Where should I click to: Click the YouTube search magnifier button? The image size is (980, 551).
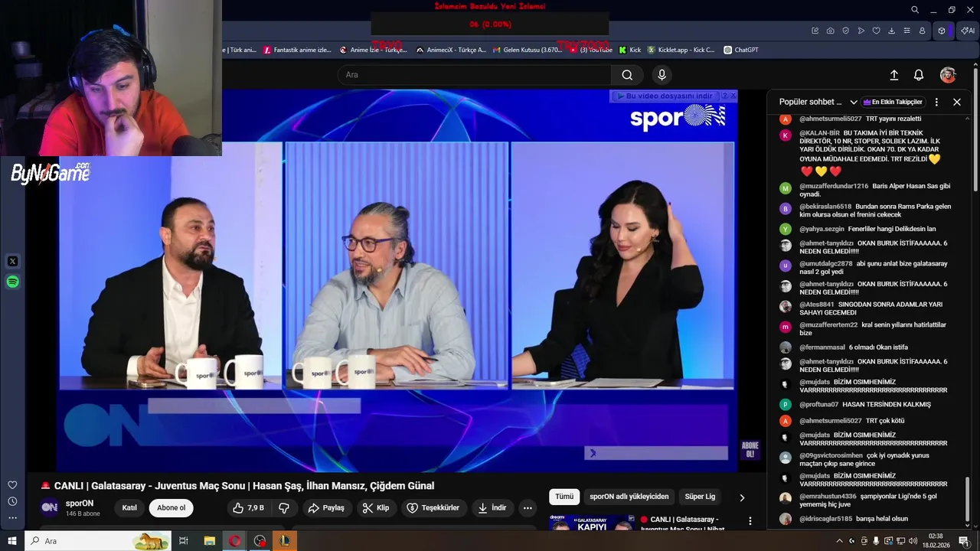pos(627,75)
